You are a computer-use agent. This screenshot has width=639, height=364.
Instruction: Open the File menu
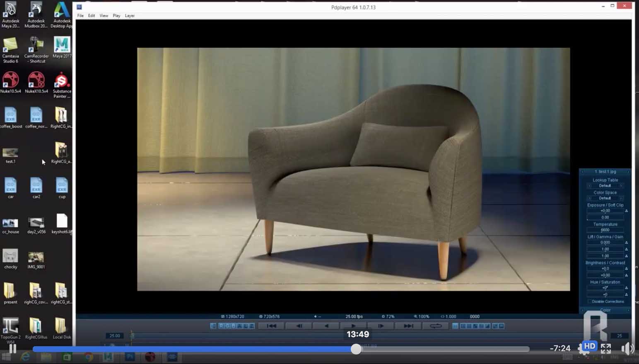80,16
